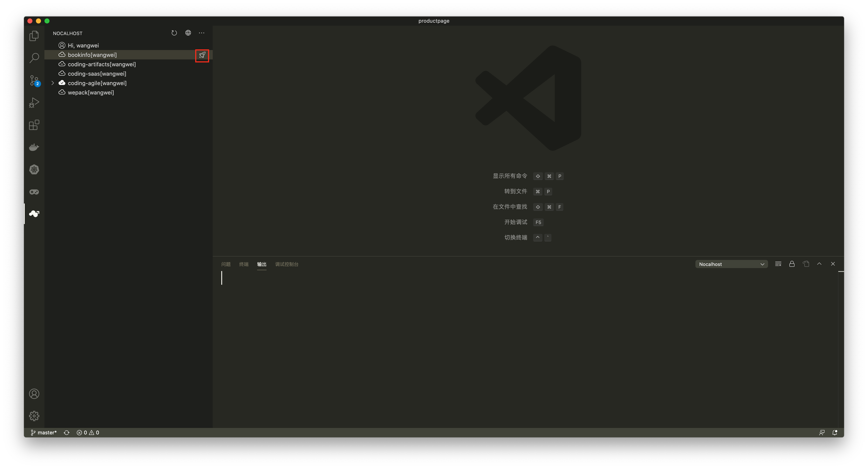This screenshot has width=868, height=469.
Task: Open the Docker view in activity bar
Action: pos(34,147)
